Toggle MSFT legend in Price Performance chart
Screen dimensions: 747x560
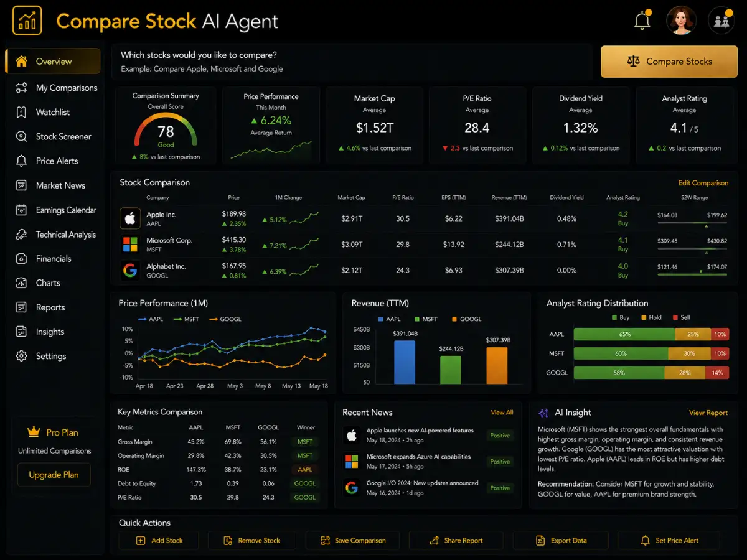click(x=185, y=319)
